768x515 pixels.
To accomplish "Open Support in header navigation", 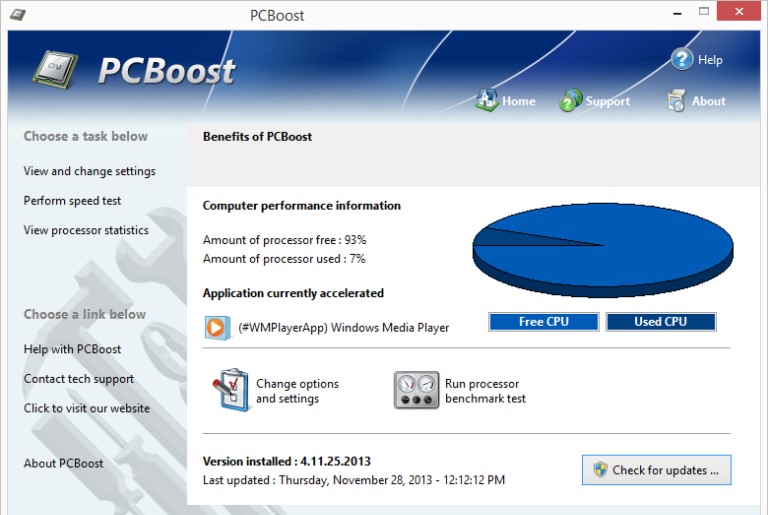I will [608, 101].
